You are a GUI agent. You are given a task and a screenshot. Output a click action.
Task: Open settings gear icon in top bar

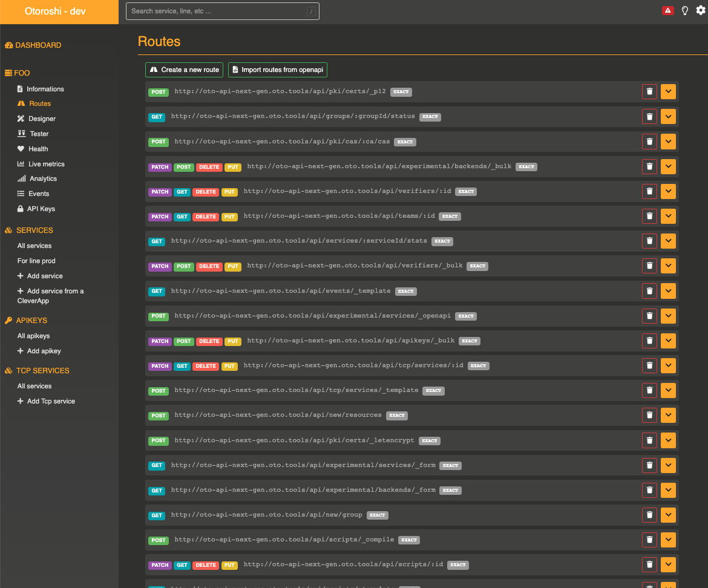click(701, 10)
